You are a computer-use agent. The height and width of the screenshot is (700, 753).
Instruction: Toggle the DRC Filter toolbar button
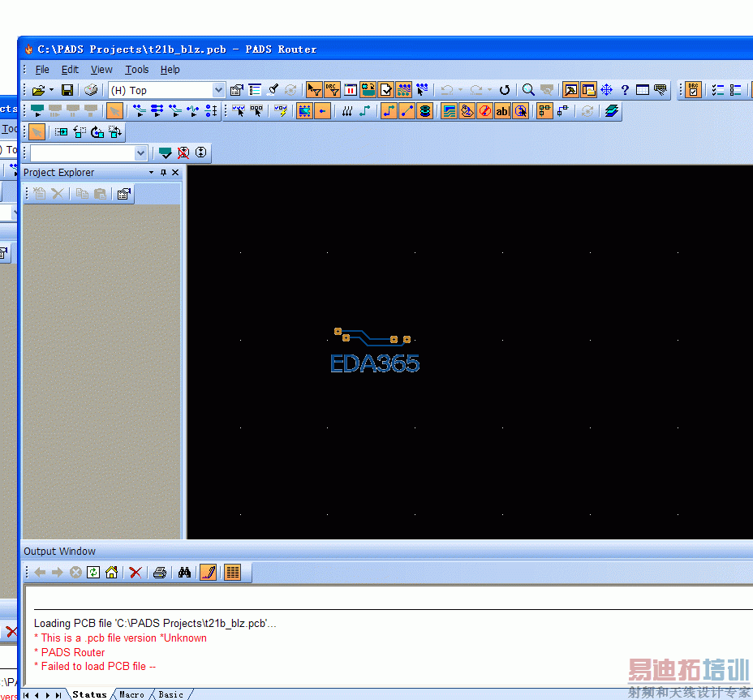tap(333, 90)
